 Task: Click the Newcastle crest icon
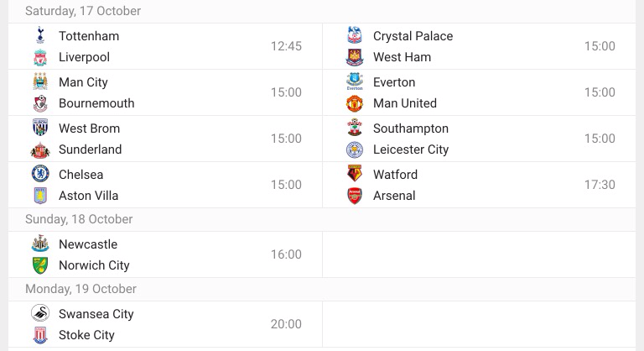coord(40,244)
